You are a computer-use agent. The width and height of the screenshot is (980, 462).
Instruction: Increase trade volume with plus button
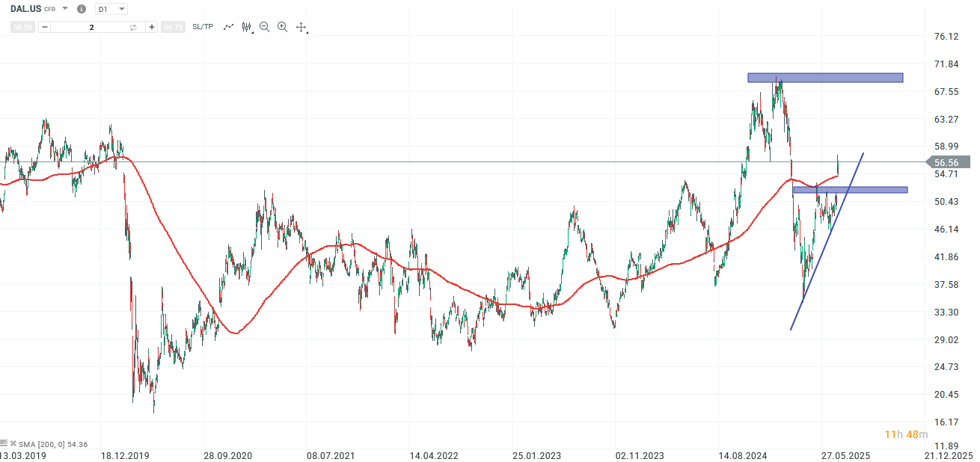pyautogui.click(x=152, y=27)
